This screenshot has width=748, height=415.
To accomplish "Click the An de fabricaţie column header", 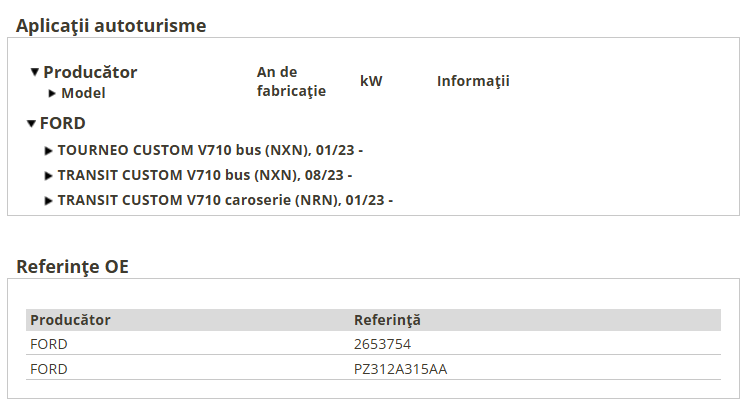I will pos(291,82).
